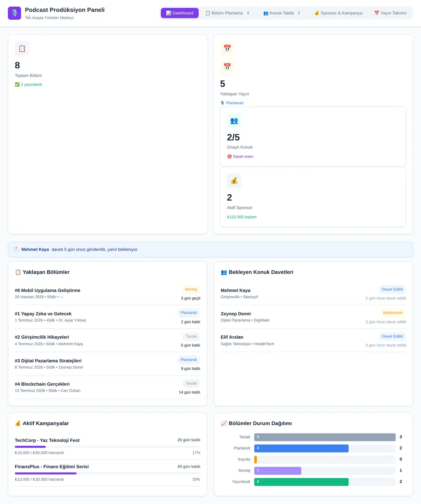Select guest Elif Arslan in pending invitations
This screenshot has width=421, height=504.
(x=313, y=341)
